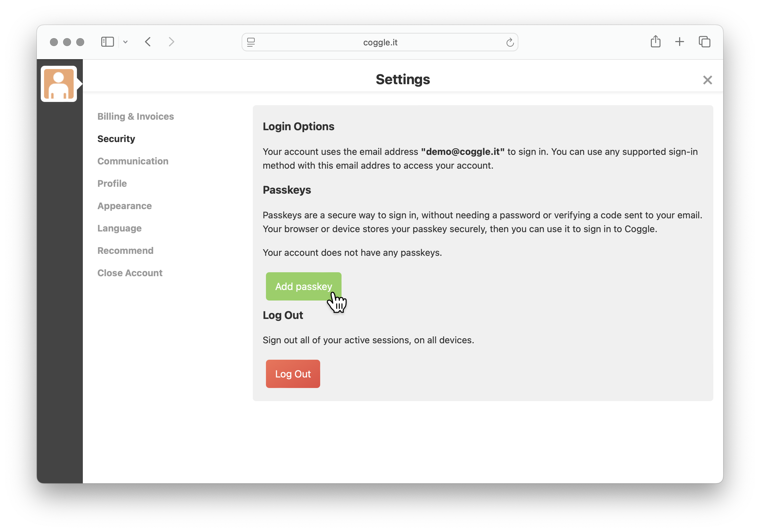Open Billing & Invoices settings section
The image size is (760, 532).
tap(135, 116)
